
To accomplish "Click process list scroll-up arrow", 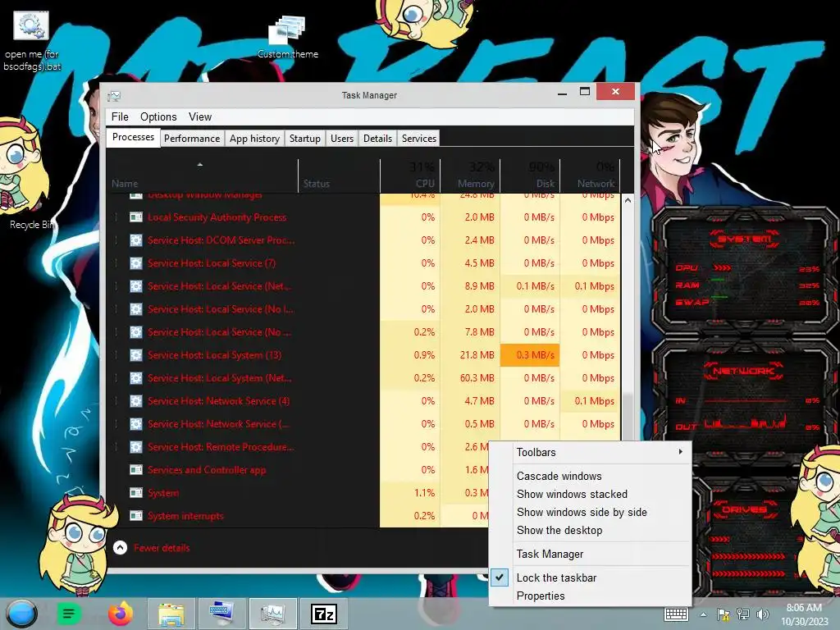I will [628, 200].
